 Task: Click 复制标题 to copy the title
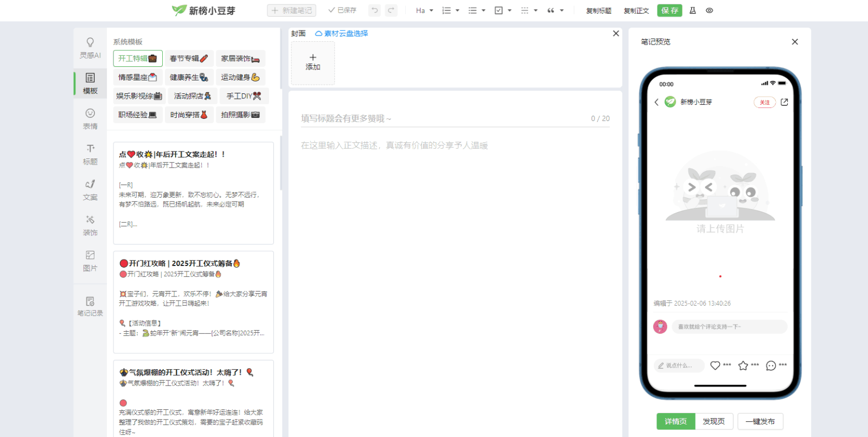pos(598,10)
